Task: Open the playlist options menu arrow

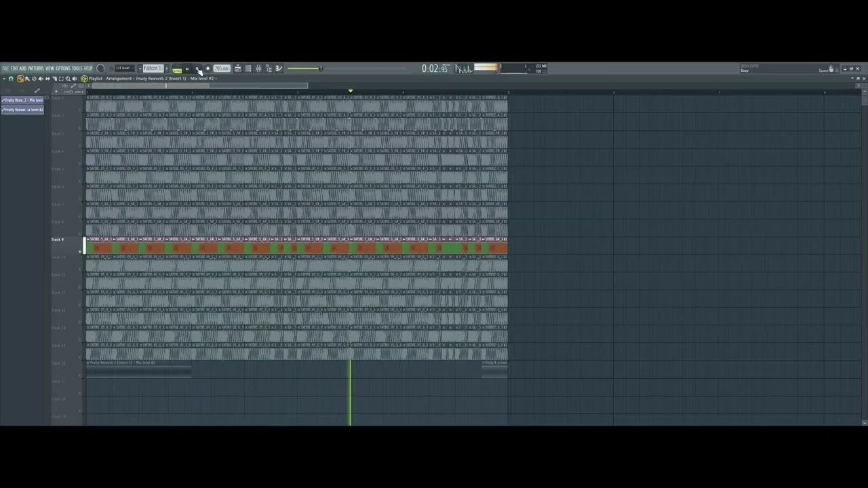Action: point(4,79)
